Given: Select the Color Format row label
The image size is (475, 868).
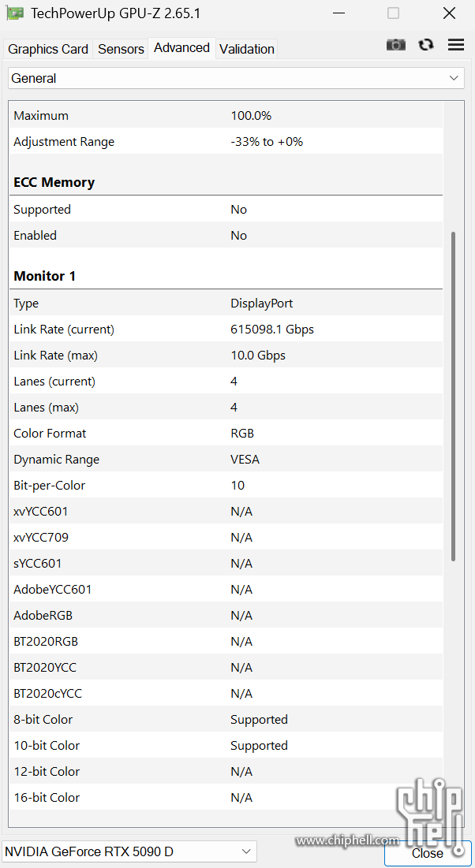Looking at the screenshot, I should 50,434.
